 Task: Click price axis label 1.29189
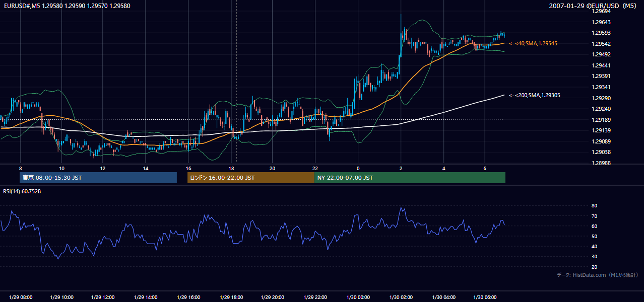click(602, 120)
